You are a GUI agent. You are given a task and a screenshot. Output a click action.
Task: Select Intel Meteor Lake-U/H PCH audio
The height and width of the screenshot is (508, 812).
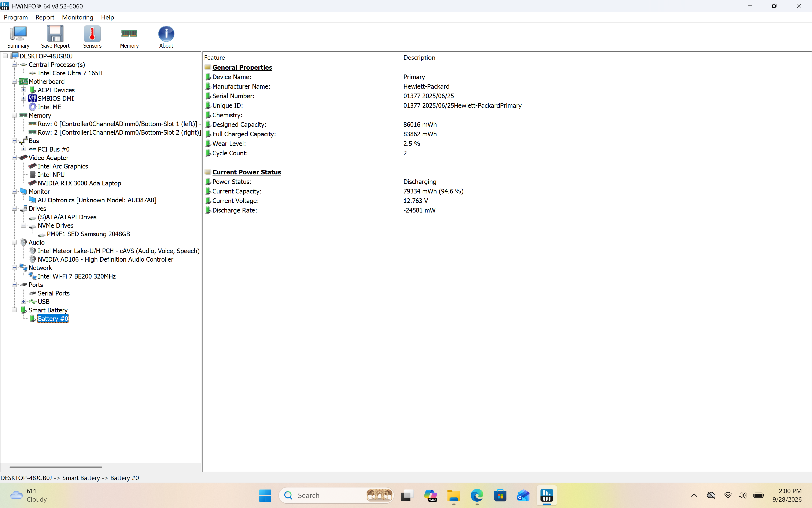[118, 251]
